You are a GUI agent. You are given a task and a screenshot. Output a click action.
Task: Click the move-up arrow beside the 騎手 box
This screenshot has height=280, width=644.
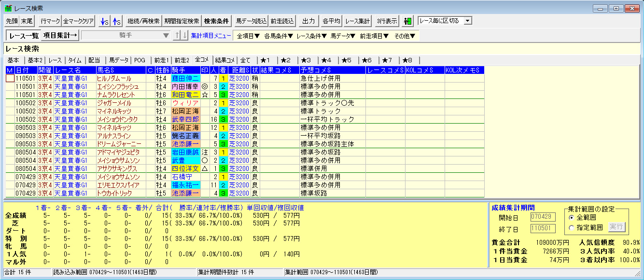[178, 35]
